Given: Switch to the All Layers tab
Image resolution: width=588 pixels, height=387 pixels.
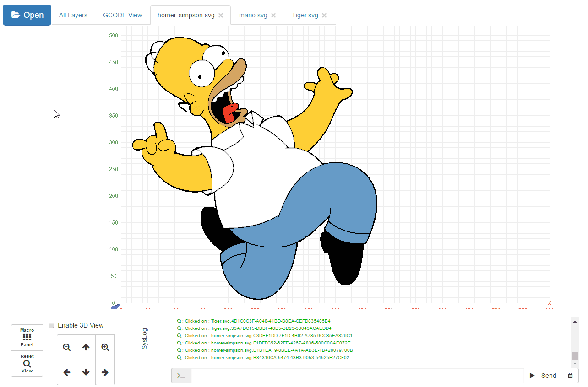Looking at the screenshot, I should [x=73, y=15].
